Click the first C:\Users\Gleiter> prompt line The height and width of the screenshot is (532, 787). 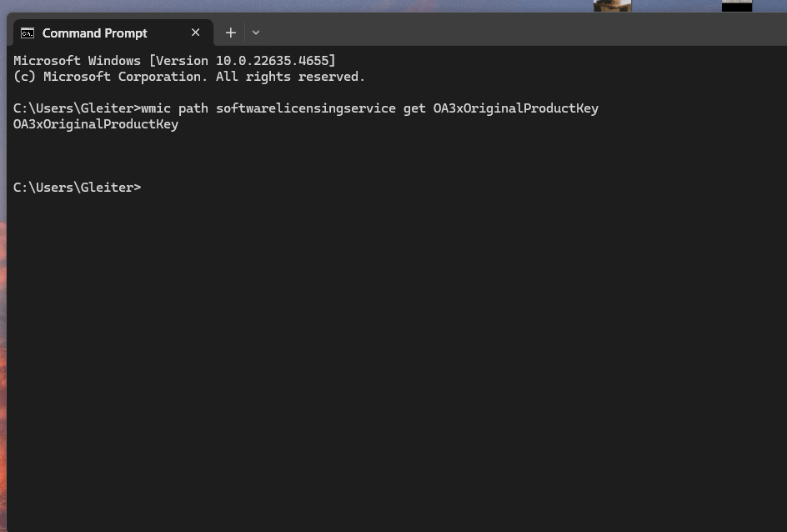click(x=77, y=108)
